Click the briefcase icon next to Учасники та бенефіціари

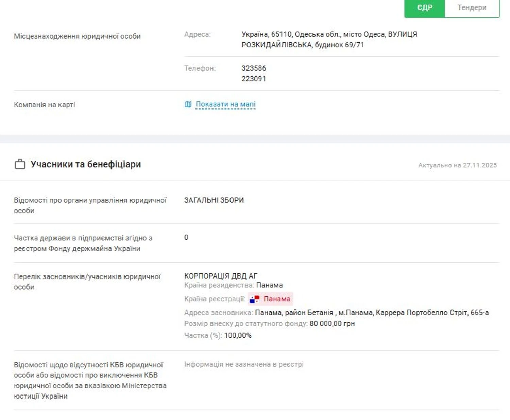point(20,164)
